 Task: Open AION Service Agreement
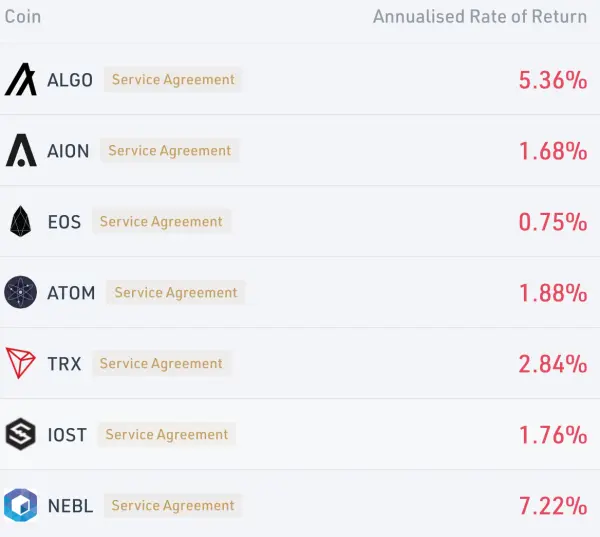tap(170, 150)
